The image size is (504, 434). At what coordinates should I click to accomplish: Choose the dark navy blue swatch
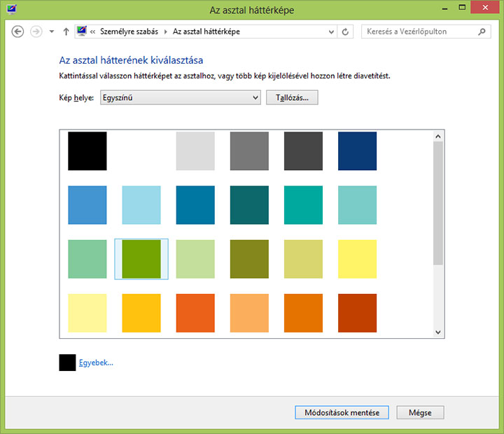[357, 151]
